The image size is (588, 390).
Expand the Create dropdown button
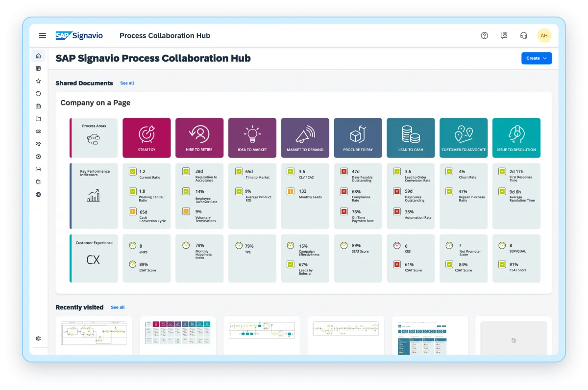pos(537,58)
